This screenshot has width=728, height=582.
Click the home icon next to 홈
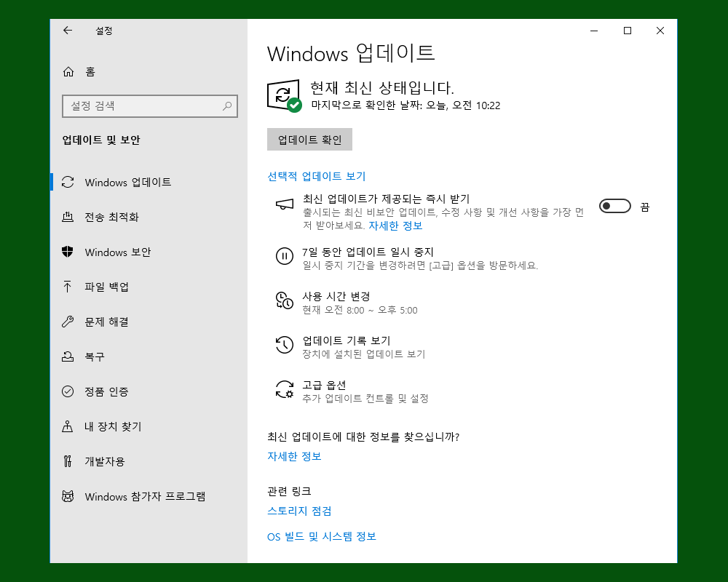coord(68,71)
